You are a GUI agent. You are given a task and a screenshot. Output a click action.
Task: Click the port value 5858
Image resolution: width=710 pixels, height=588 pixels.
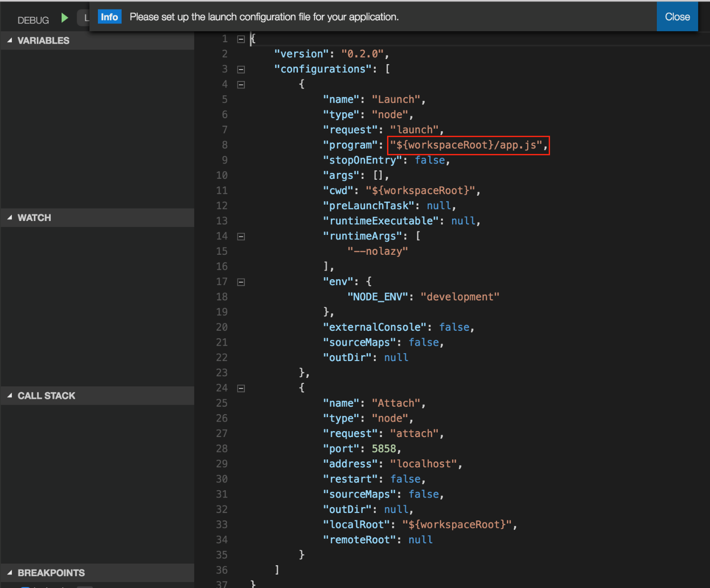click(x=384, y=449)
